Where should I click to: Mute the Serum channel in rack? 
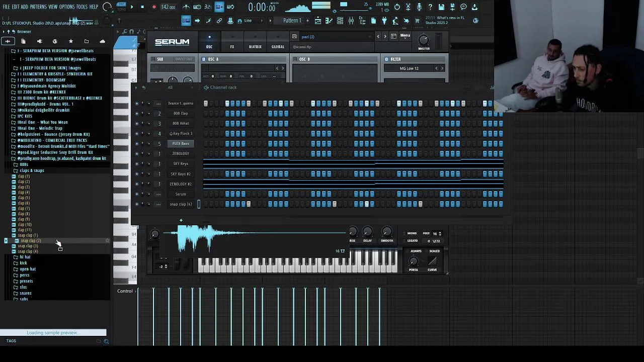coord(136,194)
